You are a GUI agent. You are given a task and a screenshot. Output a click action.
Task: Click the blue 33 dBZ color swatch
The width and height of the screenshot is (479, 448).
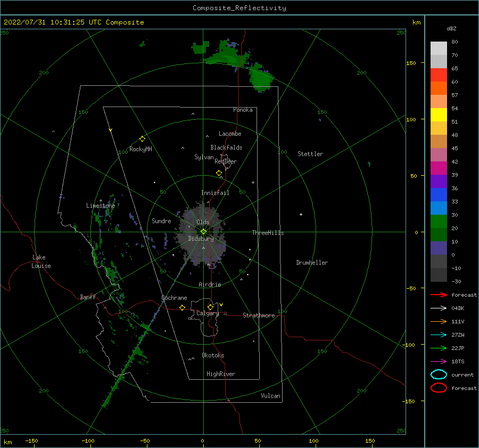pos(439,195)
